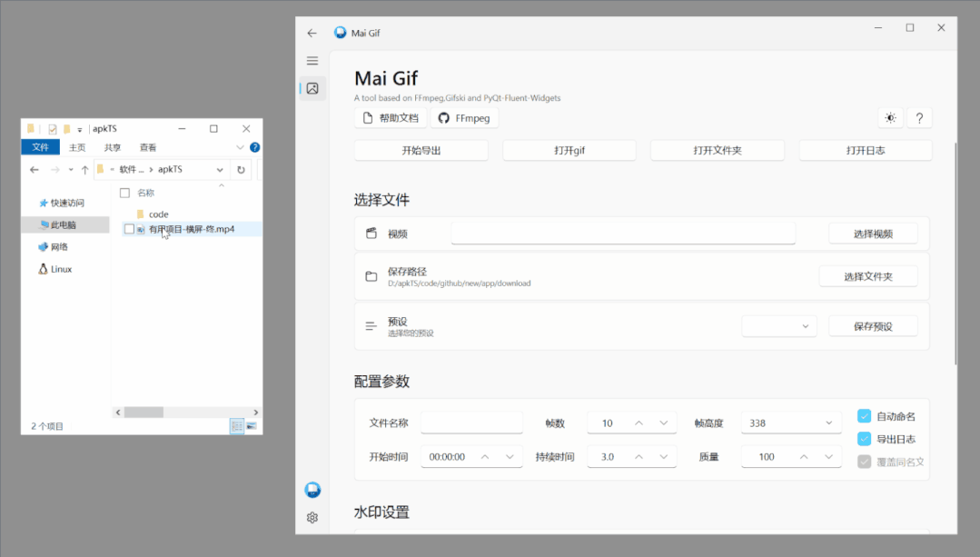Decrease the 帧数 value with down arrow

[664, 423]
